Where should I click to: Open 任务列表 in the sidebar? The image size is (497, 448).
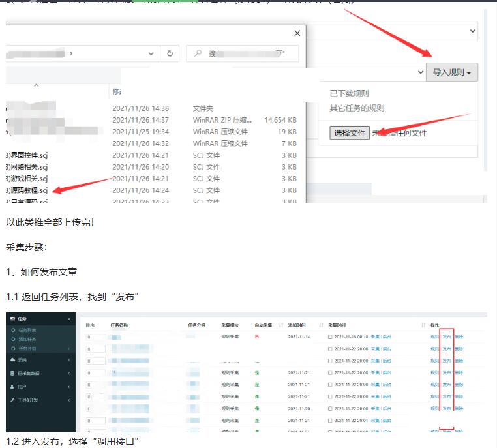point(27,330)
